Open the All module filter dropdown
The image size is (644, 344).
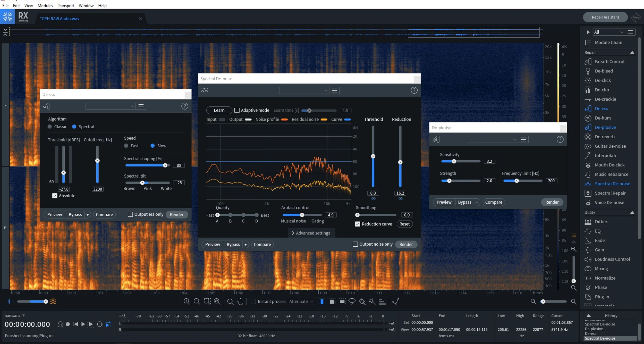[x=608, y=32]
